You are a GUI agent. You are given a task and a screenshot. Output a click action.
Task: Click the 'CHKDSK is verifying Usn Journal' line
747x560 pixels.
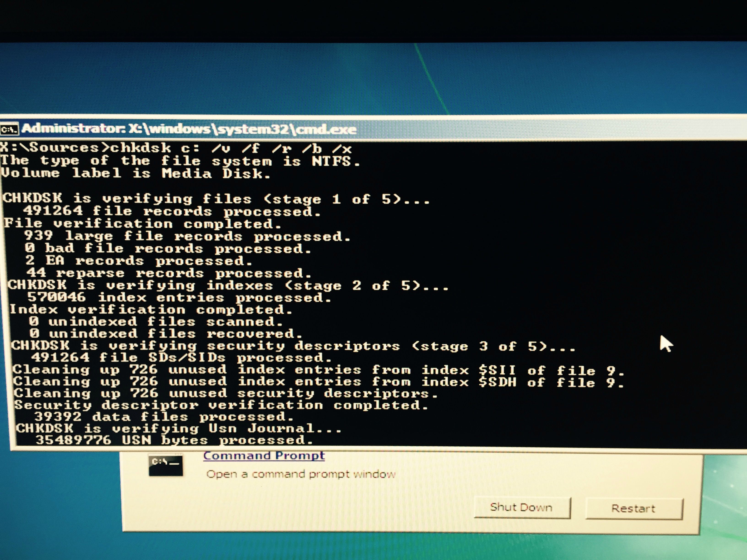coord(179,429)
